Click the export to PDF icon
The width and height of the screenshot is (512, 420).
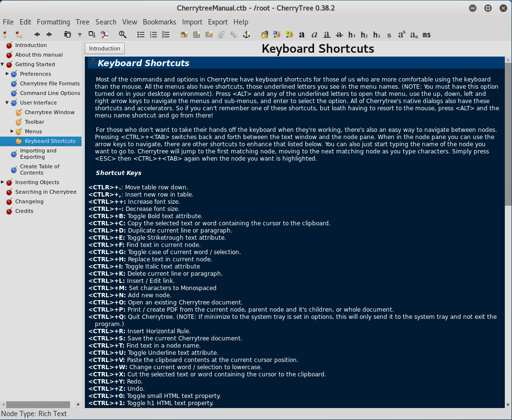[104, 35]
